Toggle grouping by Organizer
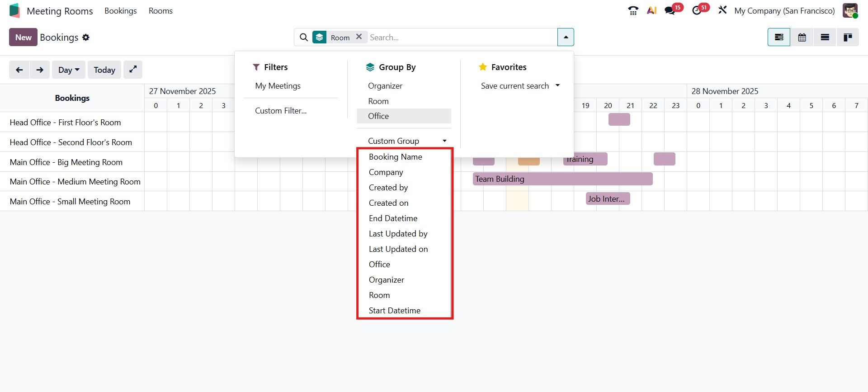 coord(385,86)
